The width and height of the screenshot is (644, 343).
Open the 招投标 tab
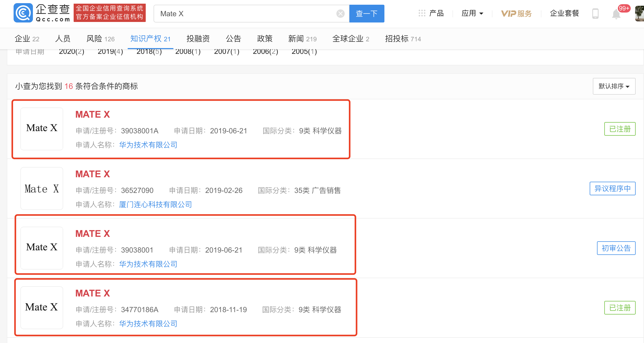click(x=403, y=39)
